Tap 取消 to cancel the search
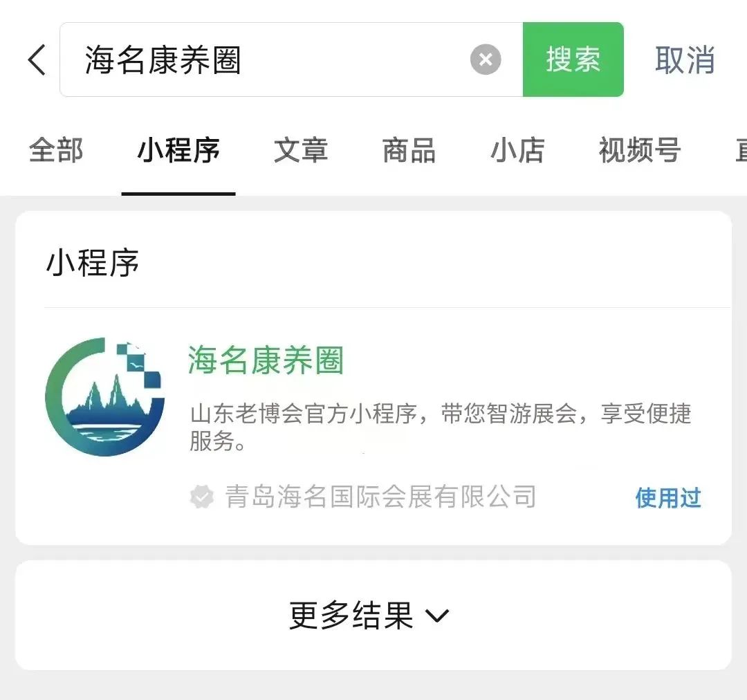The width and height of the screenshot is (747, 700). click(685, 60)
